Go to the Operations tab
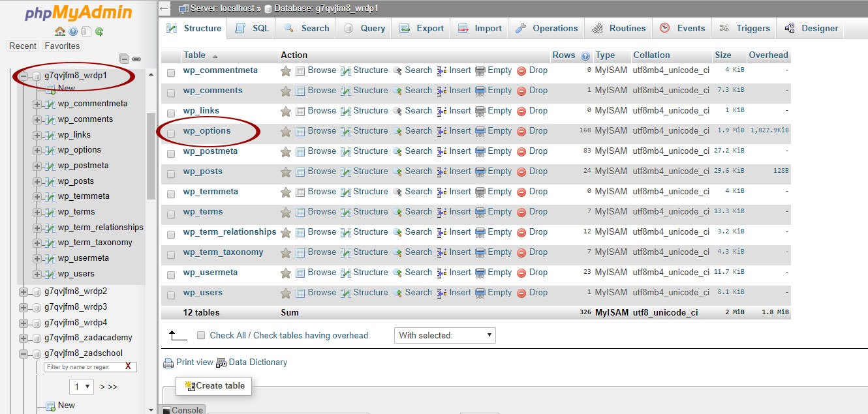The height and width of the screenshot is (414, 868). point(547,28)
